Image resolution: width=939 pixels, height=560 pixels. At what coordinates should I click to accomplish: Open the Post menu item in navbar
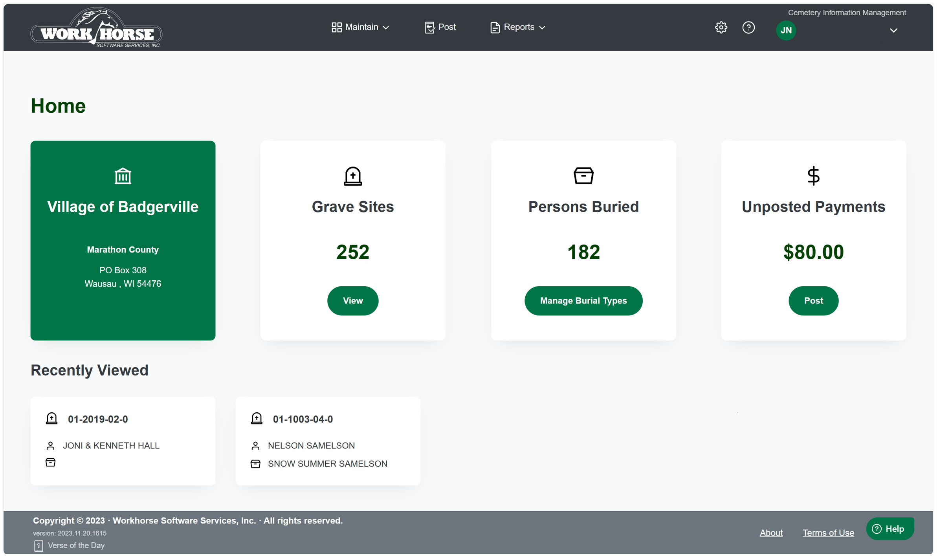pyautogui.click(x=440, y=27)
